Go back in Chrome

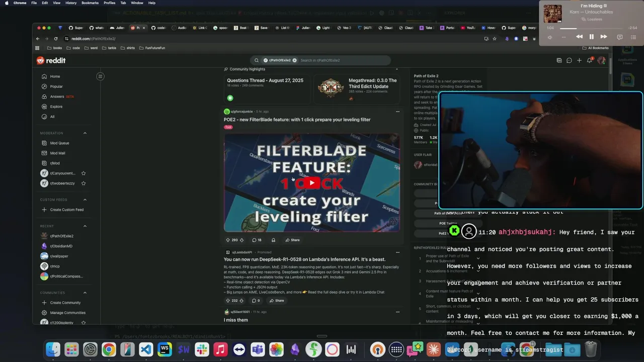[x=38, y=39]
